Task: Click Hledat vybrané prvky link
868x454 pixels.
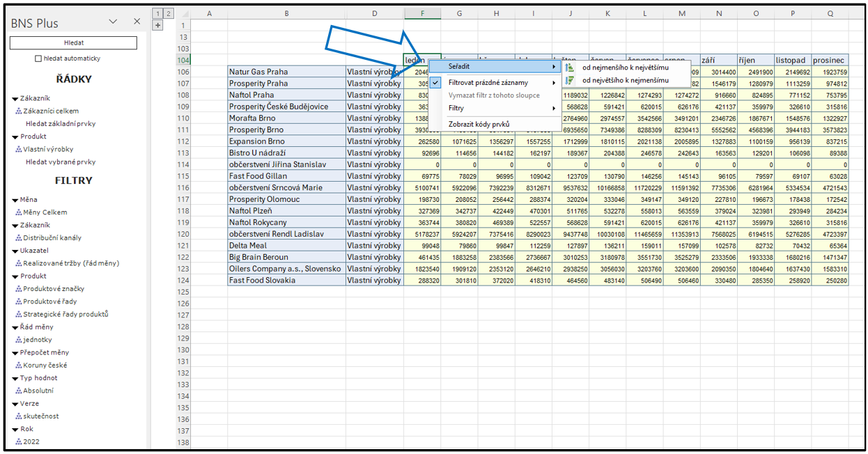Action: 59,162
